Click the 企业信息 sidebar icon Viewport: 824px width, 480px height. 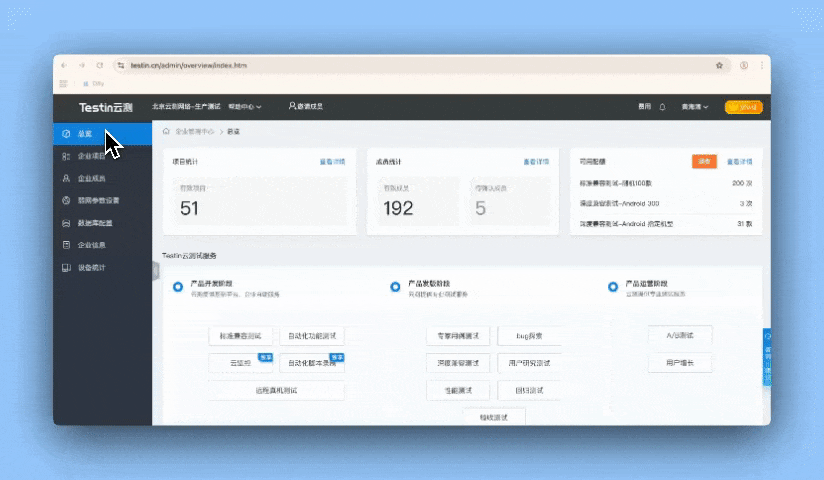tap(66, 245)
